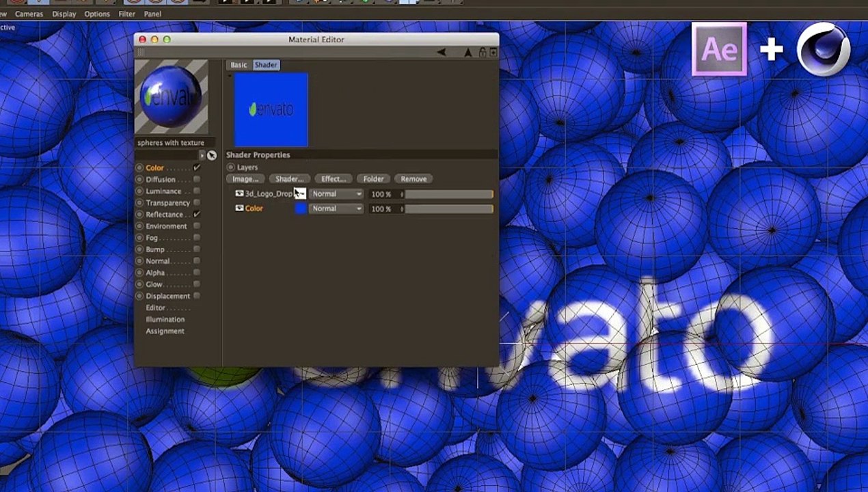868x492 pixels.
Task: Click the back arrow in Material Editor
Action: pos(442,52)
